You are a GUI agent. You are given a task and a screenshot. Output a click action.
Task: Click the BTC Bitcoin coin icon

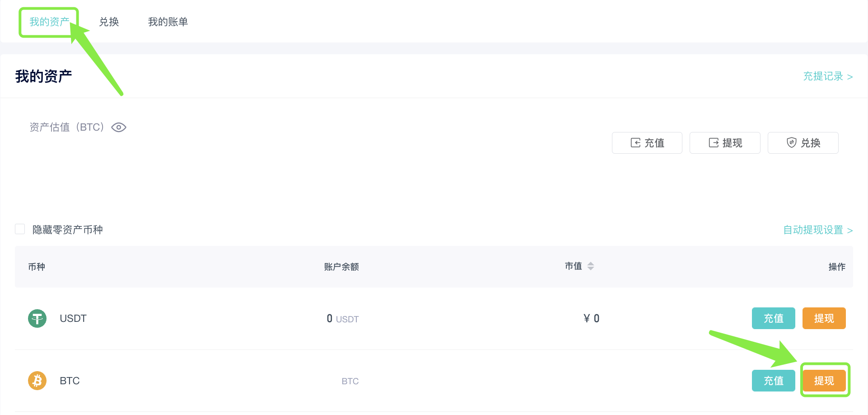pyautogui.click(x=37, y=381)
